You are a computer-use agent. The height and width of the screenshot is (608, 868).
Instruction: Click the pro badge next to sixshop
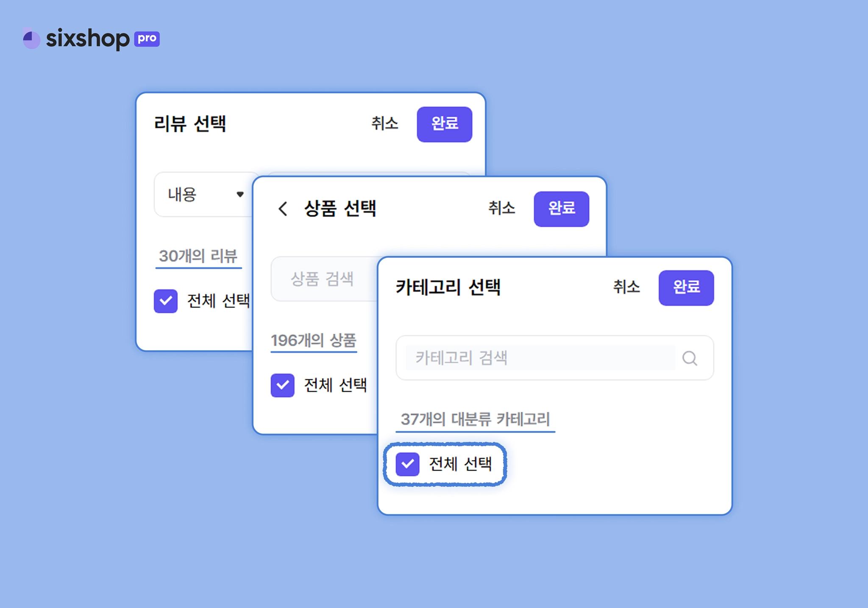click(x=147, y=39)
